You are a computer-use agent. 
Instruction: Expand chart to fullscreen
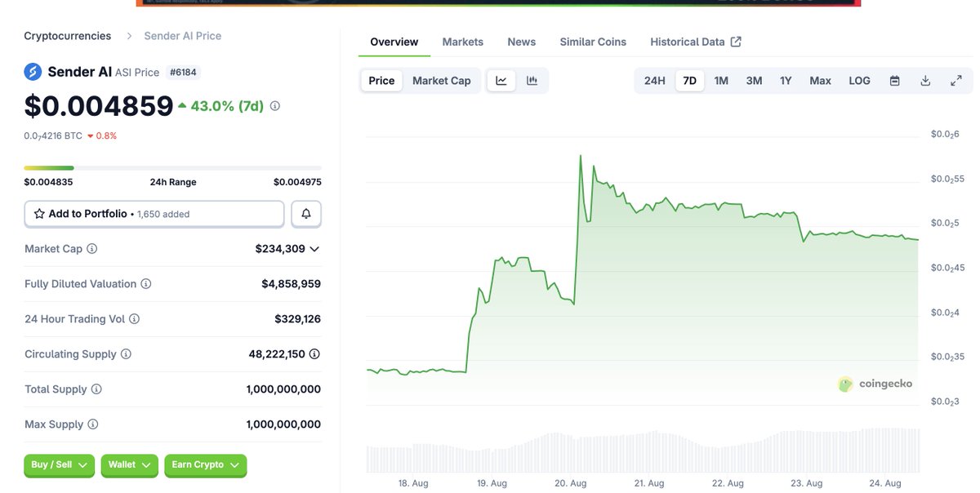coord(956,81)
